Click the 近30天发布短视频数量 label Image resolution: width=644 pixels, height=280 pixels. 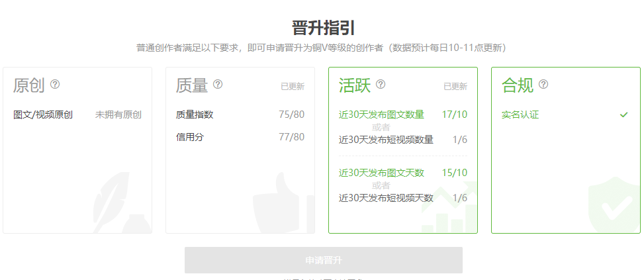(x=386, y=140)
